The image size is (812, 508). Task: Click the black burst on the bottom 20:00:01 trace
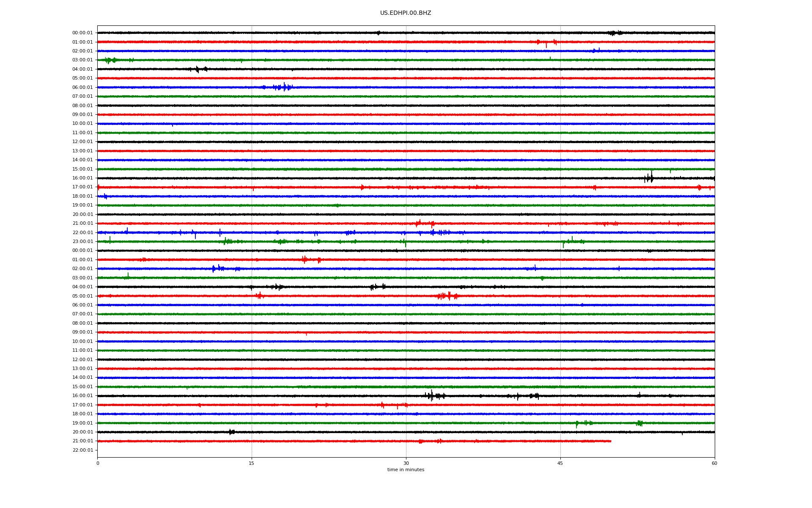point(231,432)
